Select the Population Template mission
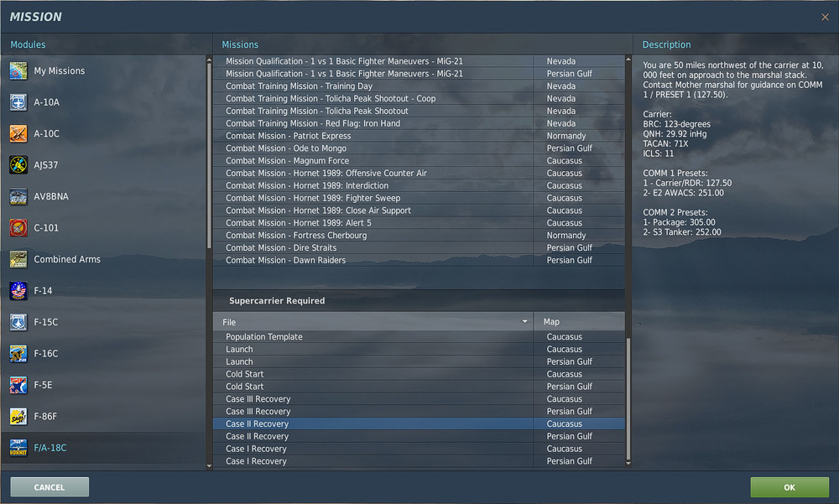This screenshot has width=839, height=504. [x=419, y=337]
